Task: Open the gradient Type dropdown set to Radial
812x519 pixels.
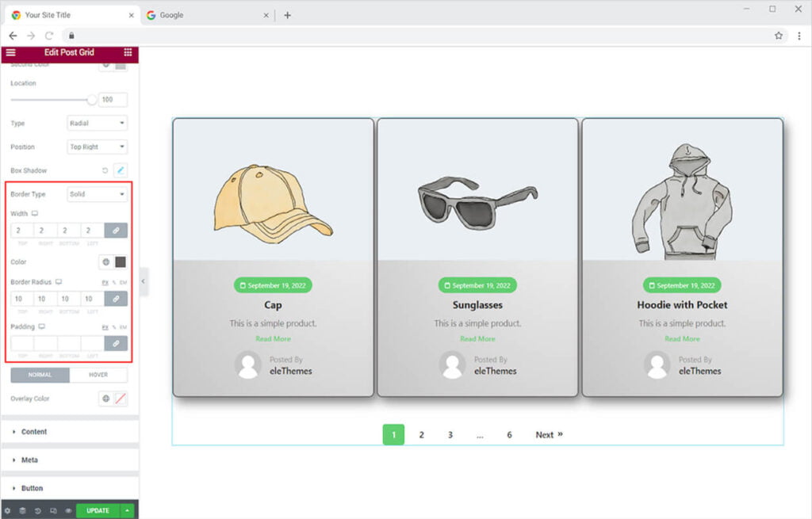Action: [97, 124]
